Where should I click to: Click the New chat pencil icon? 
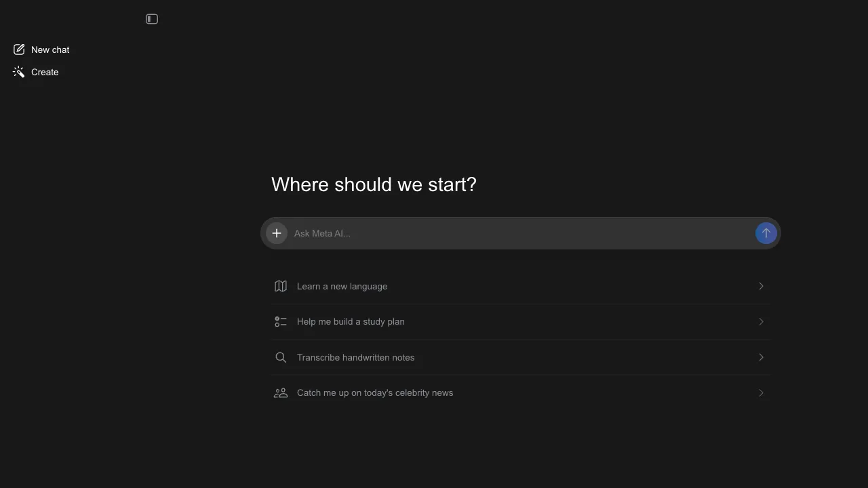coord(19,49)
